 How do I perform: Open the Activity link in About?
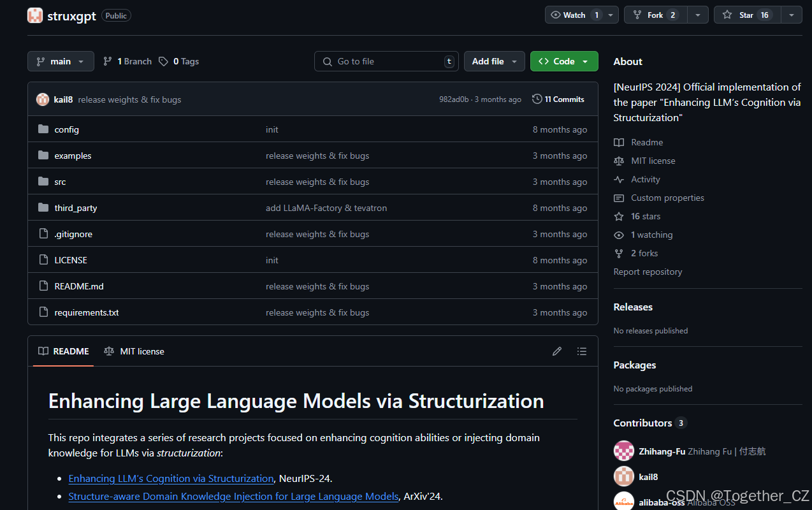(x=646, y=179)
